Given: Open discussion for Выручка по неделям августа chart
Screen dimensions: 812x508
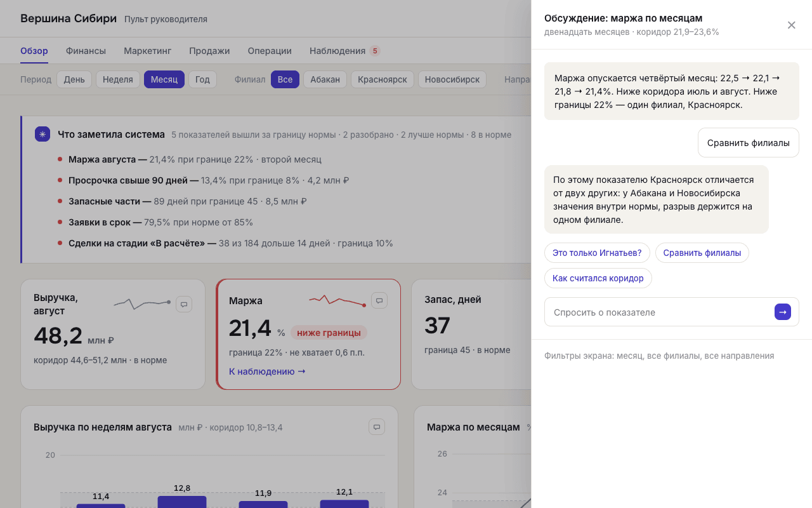Looking at the screenshot, I should click(x=377, y=427).
